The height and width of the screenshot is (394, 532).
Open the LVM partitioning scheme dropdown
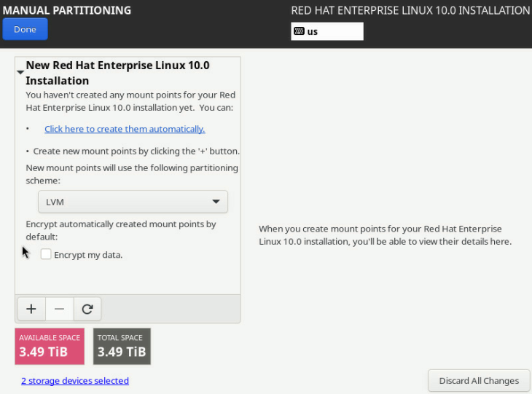click(132, 202)
